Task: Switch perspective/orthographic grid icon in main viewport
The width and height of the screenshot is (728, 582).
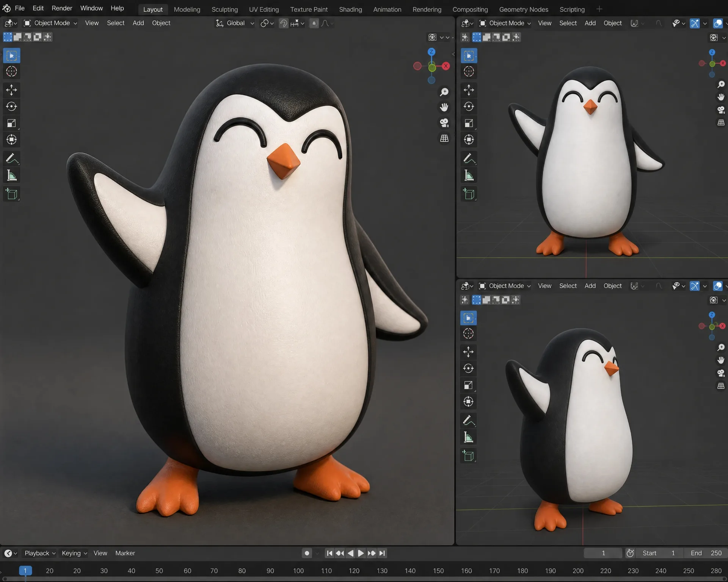Action: (444, 138)
